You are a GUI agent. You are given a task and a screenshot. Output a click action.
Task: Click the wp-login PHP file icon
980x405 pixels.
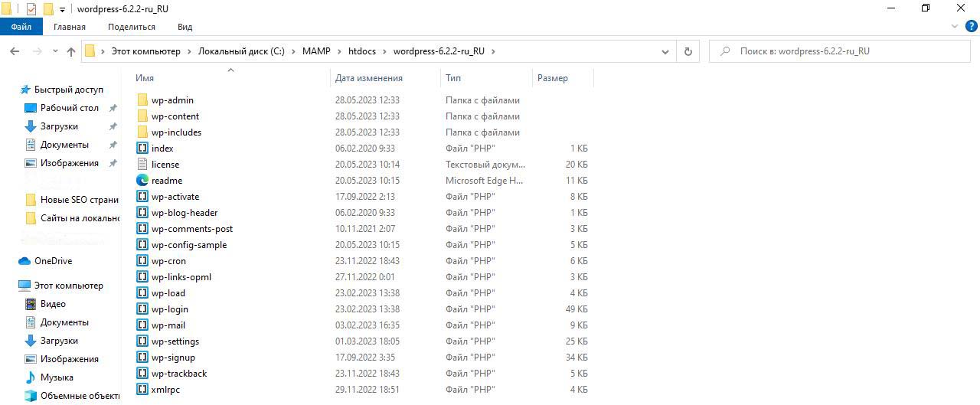coord(142,309)
